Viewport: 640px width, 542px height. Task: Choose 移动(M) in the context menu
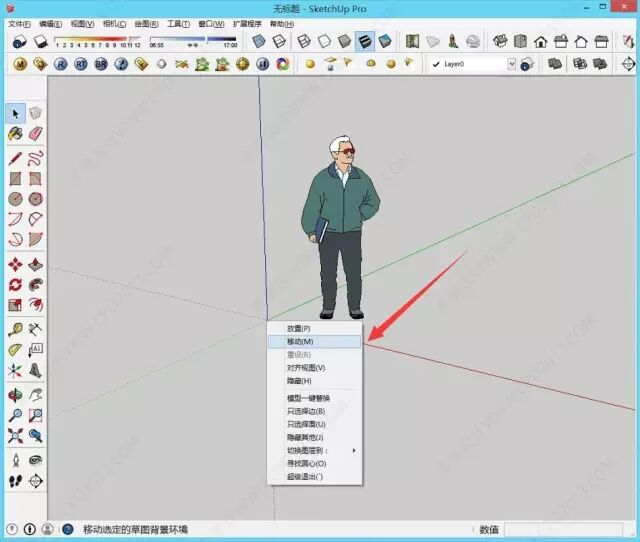(x=315, y=342)
